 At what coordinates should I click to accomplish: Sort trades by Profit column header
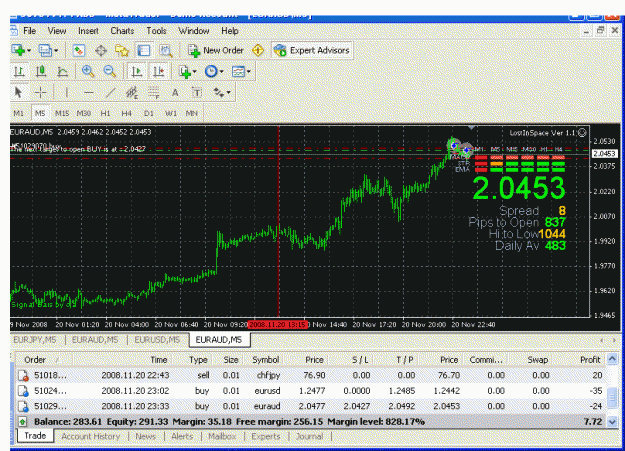(590, 360)
